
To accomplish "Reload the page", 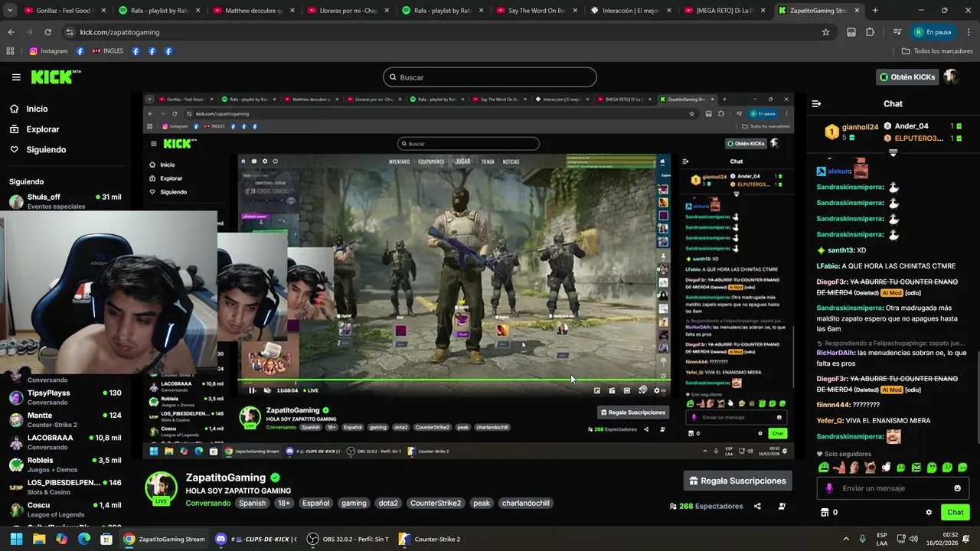I will pos(47,32).
